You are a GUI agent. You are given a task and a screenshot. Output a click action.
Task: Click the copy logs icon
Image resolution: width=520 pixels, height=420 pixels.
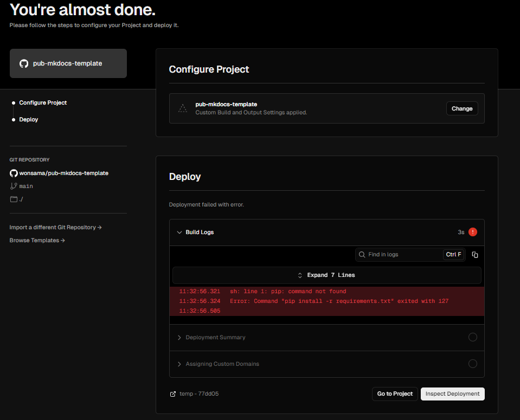[475, 255]
